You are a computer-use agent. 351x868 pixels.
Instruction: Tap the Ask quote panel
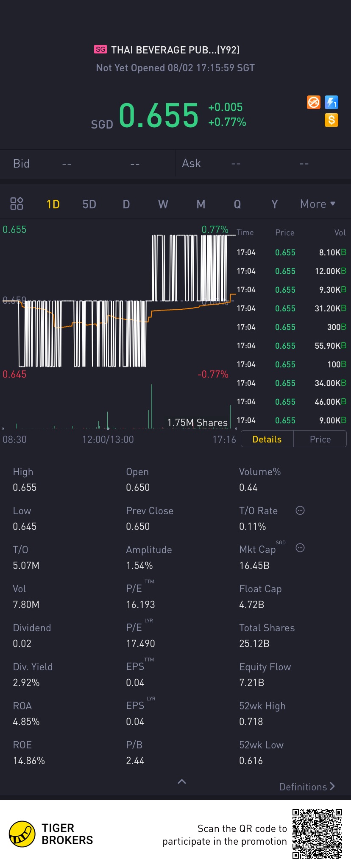[263, 163]
